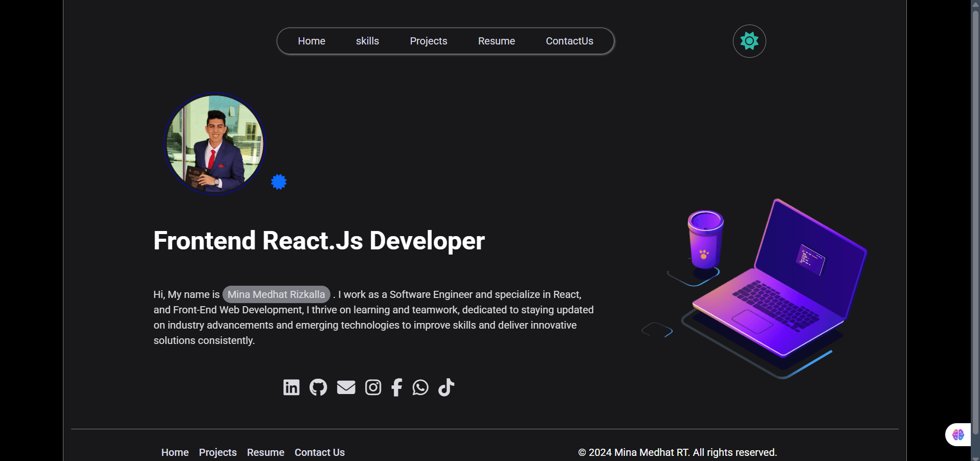Select Projects in the top navbar

click(429, 41)
